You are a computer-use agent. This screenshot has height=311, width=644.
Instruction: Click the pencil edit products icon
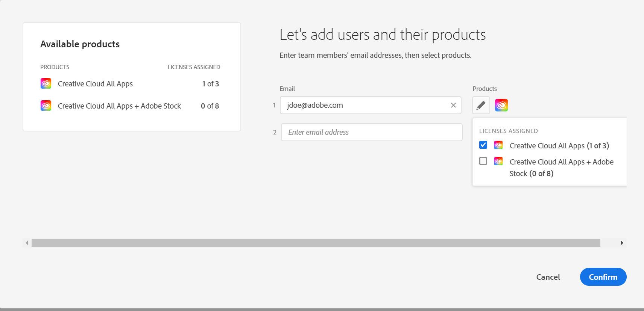pyautogui.click(x=481, y=106)
